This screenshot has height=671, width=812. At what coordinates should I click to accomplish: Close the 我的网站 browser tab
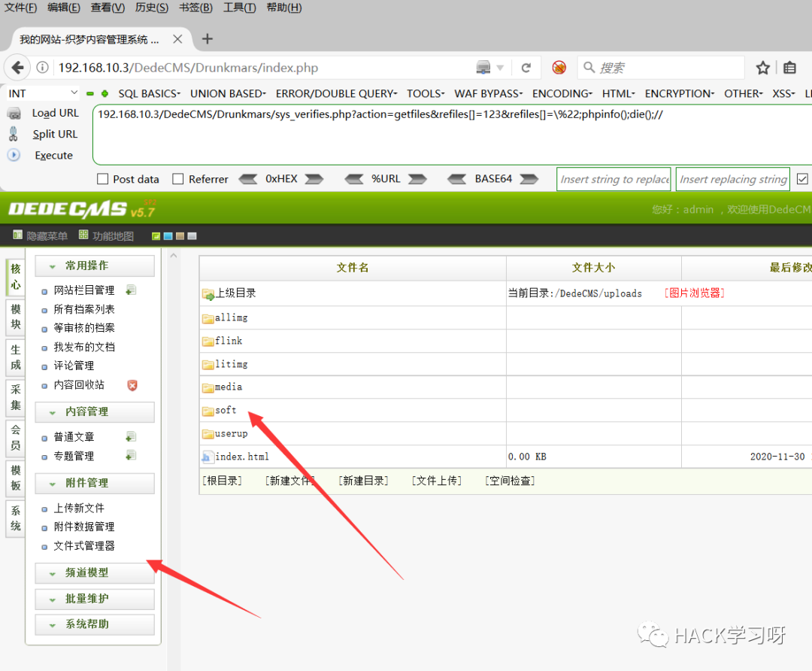(177, 39)
